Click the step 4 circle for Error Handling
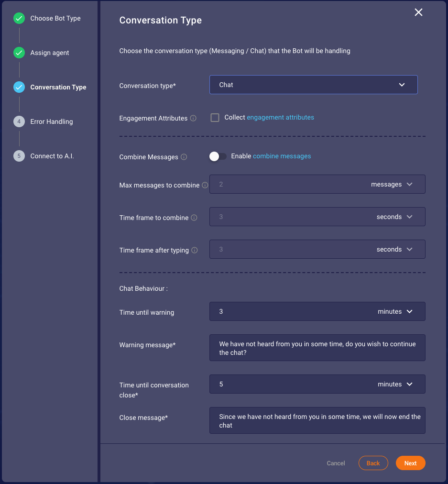The image size is (448, 484). pos(19,121)
